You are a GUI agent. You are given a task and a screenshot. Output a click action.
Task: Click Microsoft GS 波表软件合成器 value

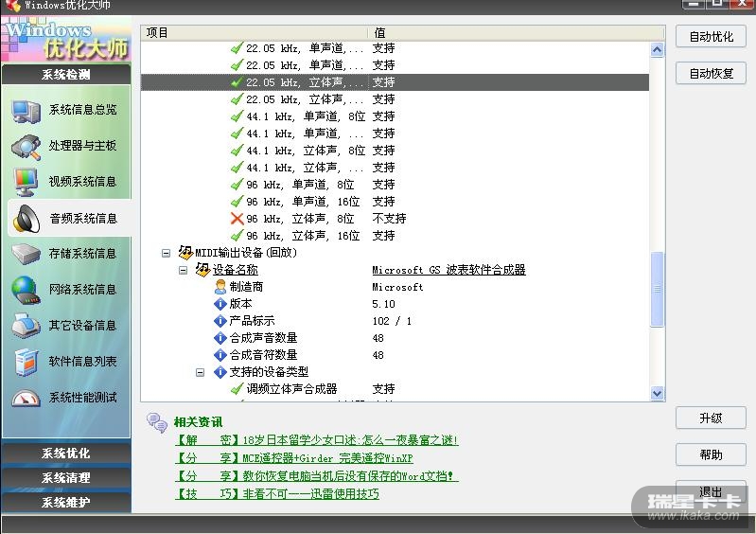click(x=448, y=270)
